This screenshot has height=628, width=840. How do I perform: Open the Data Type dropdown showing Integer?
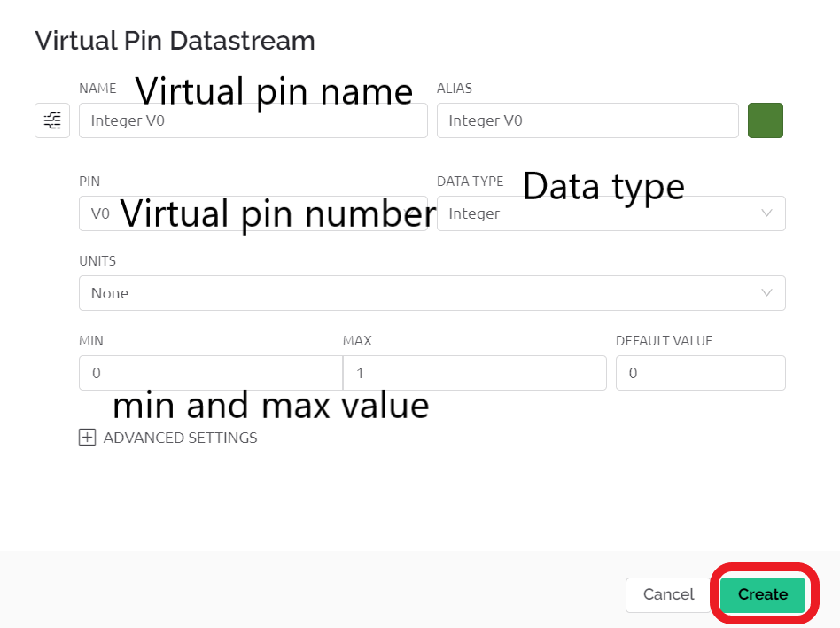pos(611,213)
